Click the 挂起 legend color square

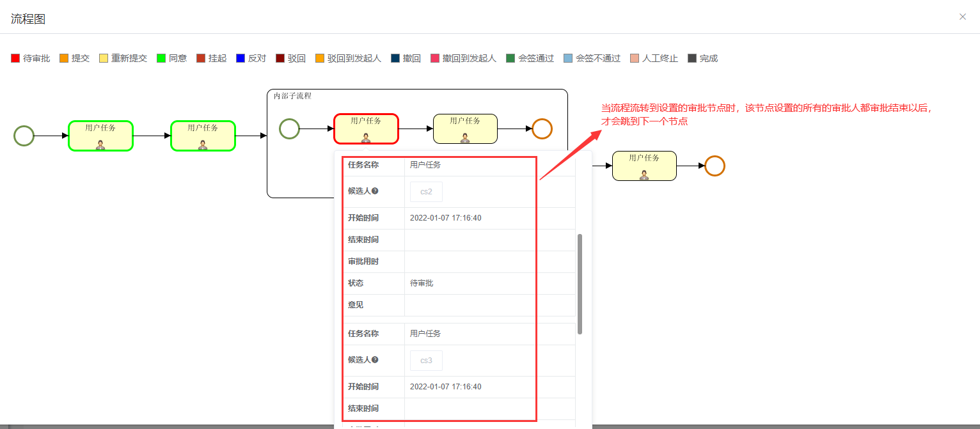(201, 58)
